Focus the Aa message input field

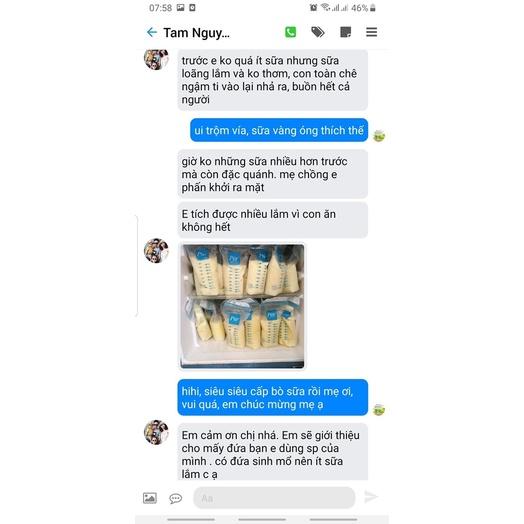coord(274,498)
